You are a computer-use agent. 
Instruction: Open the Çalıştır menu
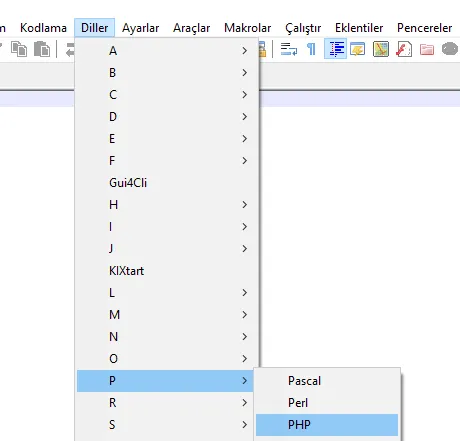click(303, 28)
